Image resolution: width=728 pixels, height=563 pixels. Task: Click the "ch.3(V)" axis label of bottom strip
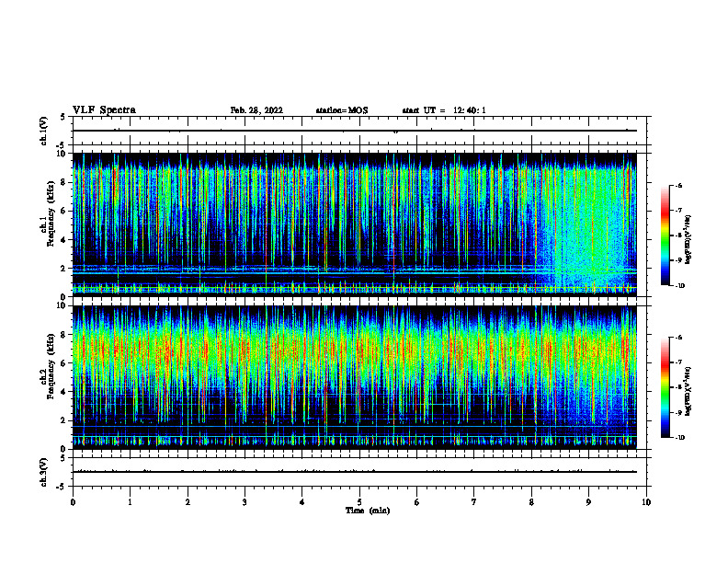(x=43, y=472)
